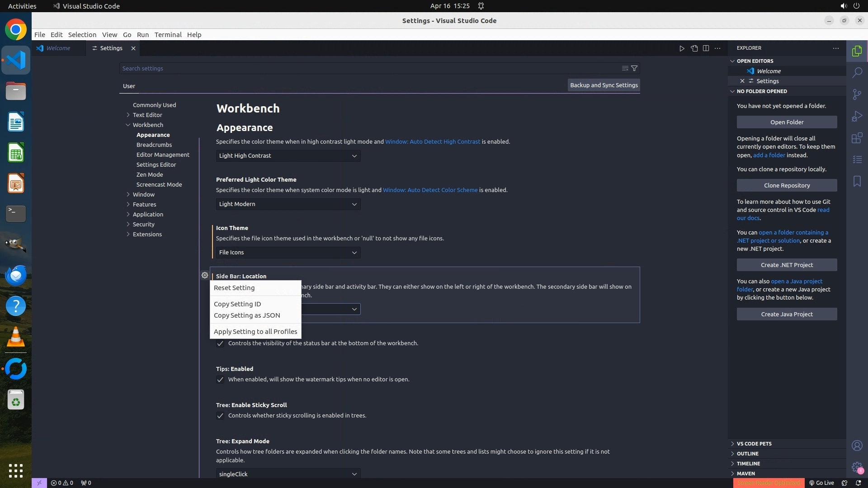Viewport: 868px width, 488px height.
Task: Open the Run and Debug view icon
Action: pyautogui.click(x=857, y=116)
